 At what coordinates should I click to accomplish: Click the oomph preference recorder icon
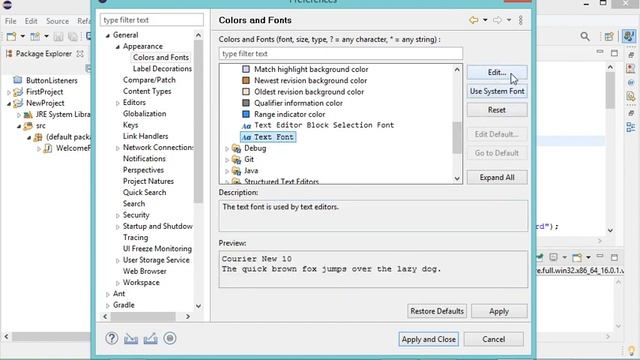click(x=170, y=338)
